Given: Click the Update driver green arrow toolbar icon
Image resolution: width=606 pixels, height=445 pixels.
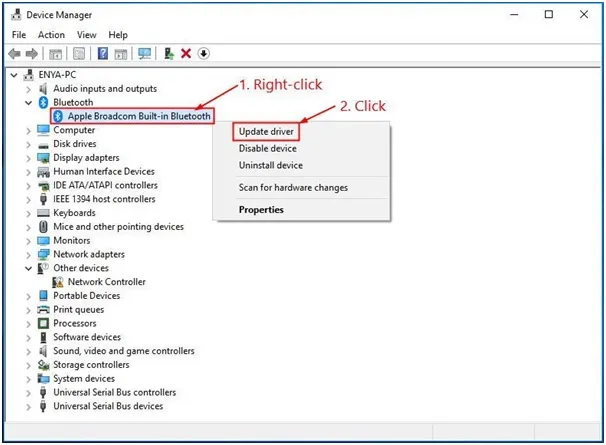Looking at the screenshot, I should tap(169, 53).
